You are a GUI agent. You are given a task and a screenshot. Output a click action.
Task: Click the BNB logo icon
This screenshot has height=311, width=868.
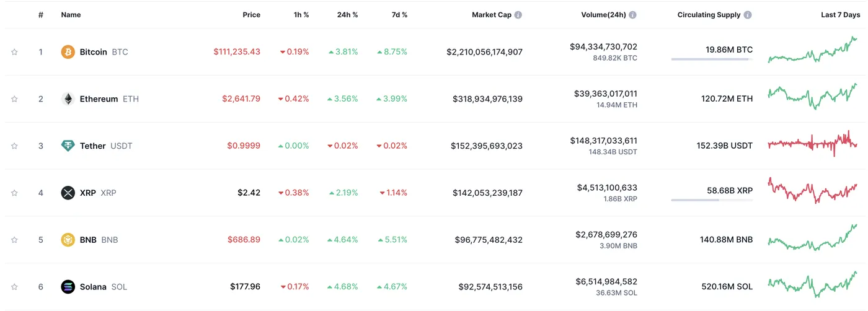(x=68, y=240)
